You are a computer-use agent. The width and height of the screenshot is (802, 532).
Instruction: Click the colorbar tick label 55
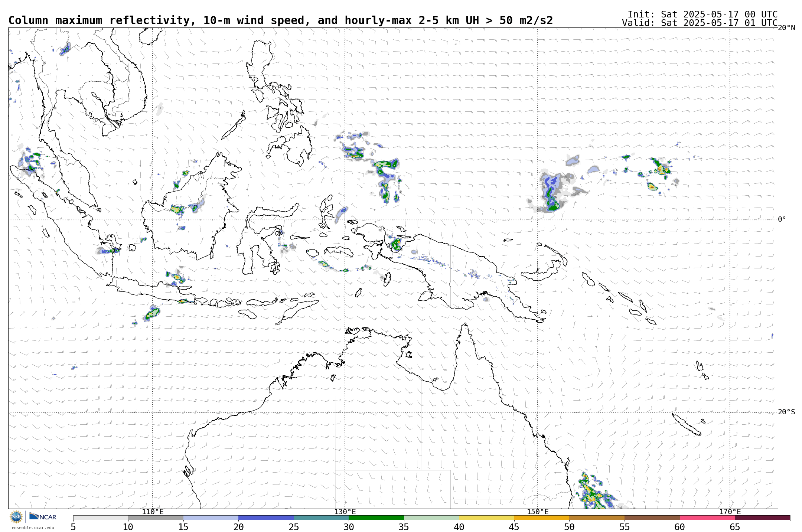[625, 527]
